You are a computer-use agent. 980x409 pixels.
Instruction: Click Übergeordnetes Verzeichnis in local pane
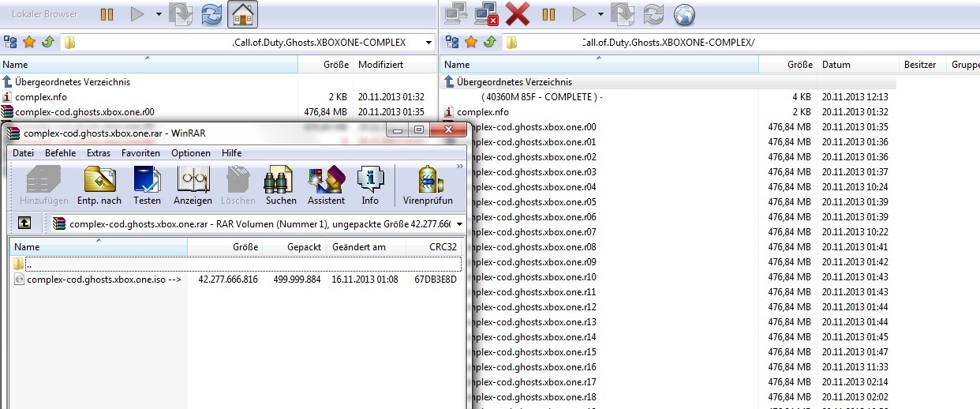click(73, 81)
